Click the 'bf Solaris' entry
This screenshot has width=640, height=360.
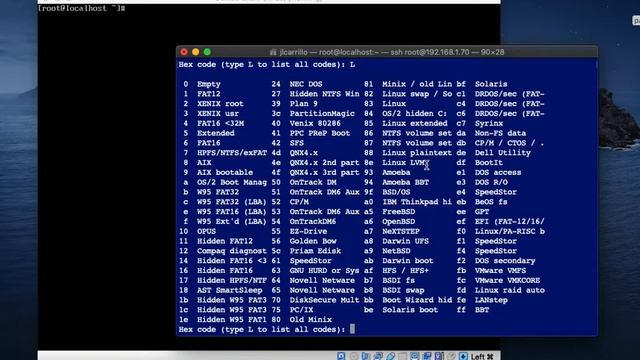482,84
